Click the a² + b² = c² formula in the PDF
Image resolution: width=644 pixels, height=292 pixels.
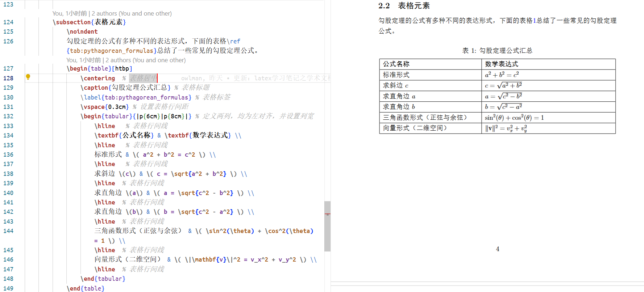(x=502, y=75)
